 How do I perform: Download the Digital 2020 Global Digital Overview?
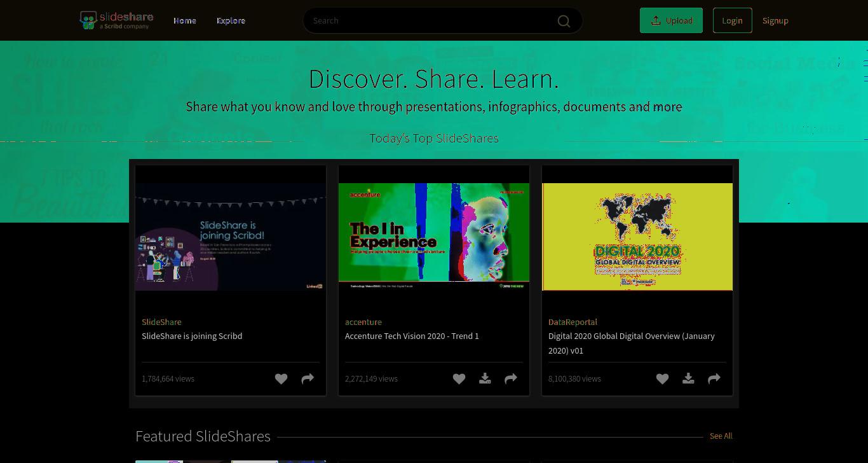coord(688,379)
